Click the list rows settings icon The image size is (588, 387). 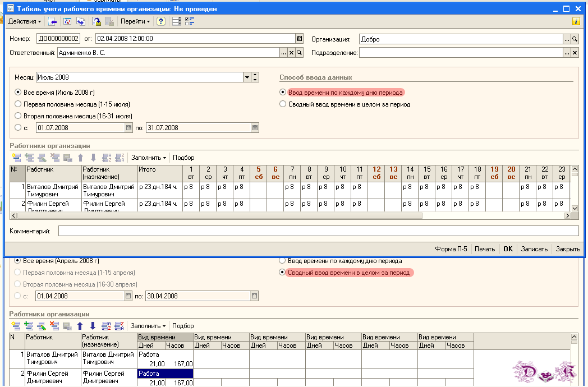tap(177, 21)
